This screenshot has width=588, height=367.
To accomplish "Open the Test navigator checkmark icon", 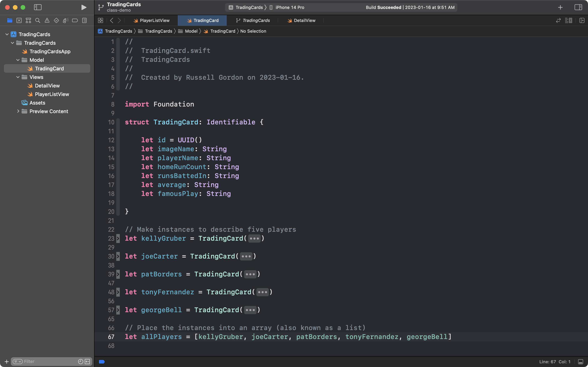I will (56, 20).
